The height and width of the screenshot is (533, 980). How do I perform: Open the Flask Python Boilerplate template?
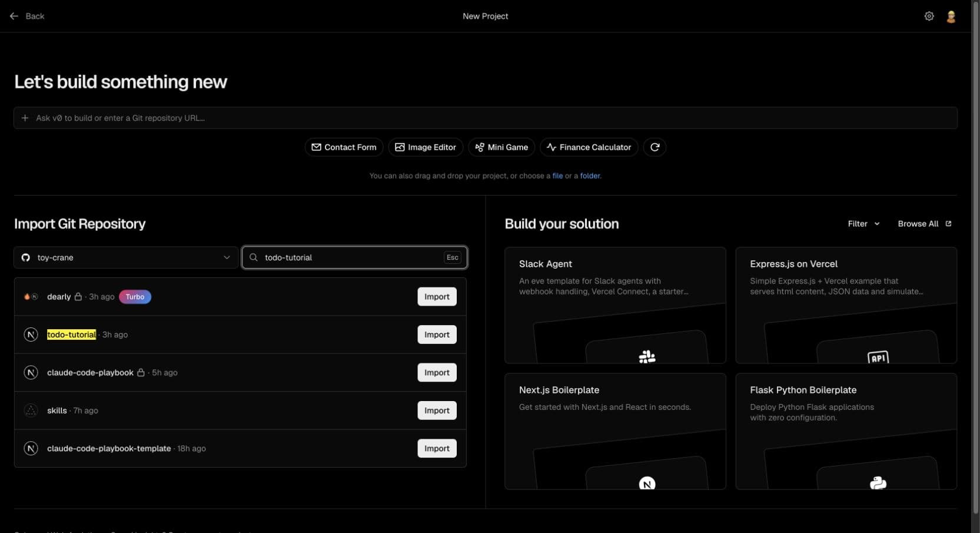pyautogui.click(x=846, y=431)
